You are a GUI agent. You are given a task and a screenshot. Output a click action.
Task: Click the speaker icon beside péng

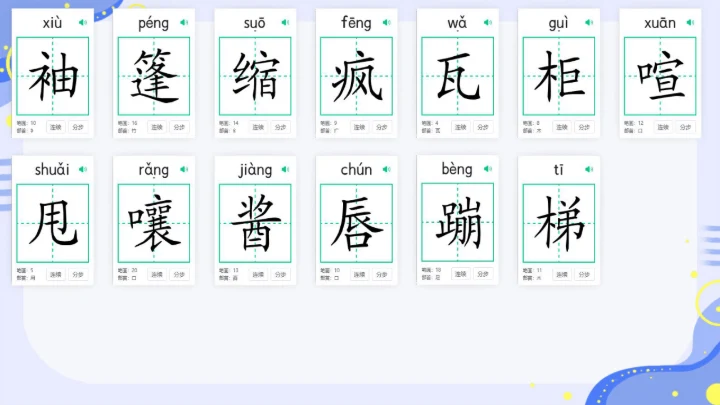pos(183,22)
